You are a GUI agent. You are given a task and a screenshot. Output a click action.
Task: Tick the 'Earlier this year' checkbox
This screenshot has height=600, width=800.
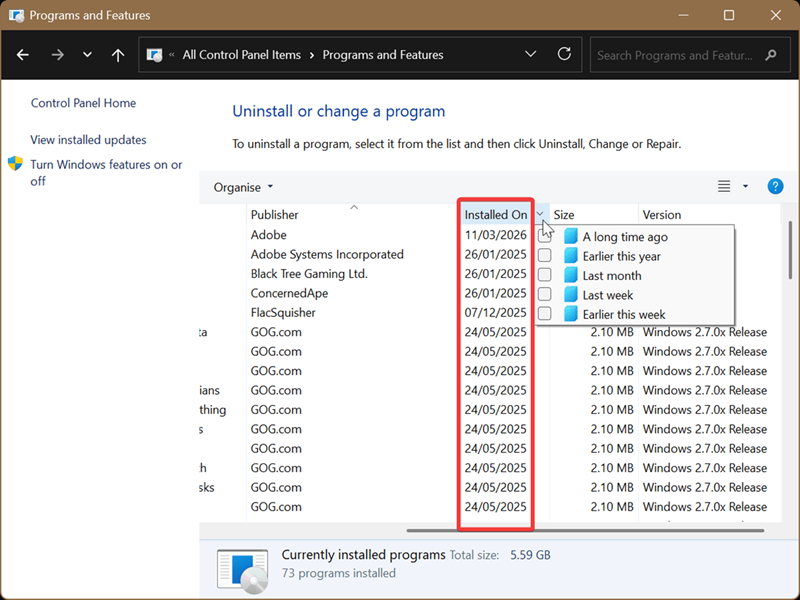(x=544, y=255)
